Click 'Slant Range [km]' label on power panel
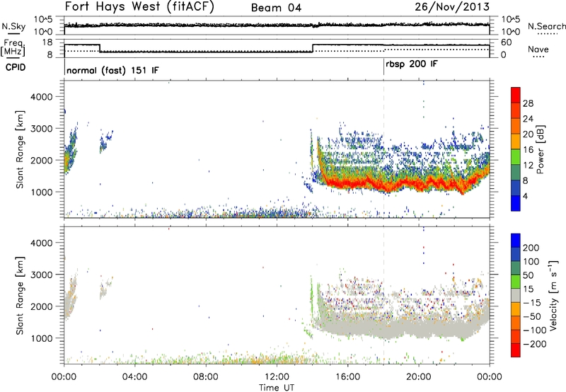This screenshot has height=392, width=566. [21, 149]
